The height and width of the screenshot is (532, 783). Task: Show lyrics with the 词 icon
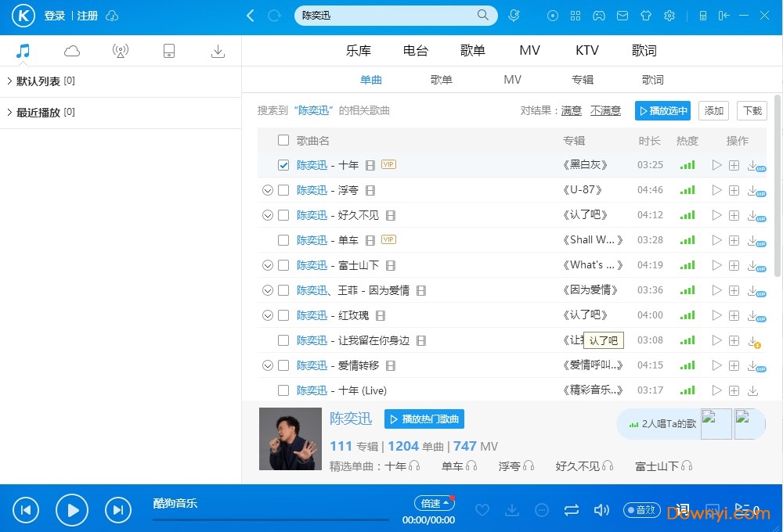(682, 509)
